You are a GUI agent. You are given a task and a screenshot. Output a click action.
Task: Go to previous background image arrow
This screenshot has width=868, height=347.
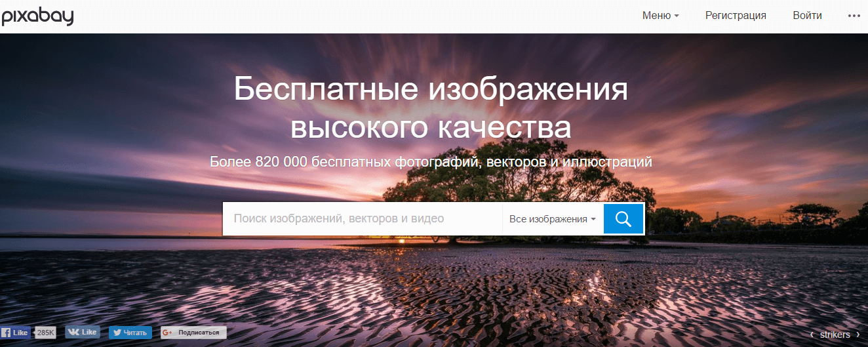(812, 335)
